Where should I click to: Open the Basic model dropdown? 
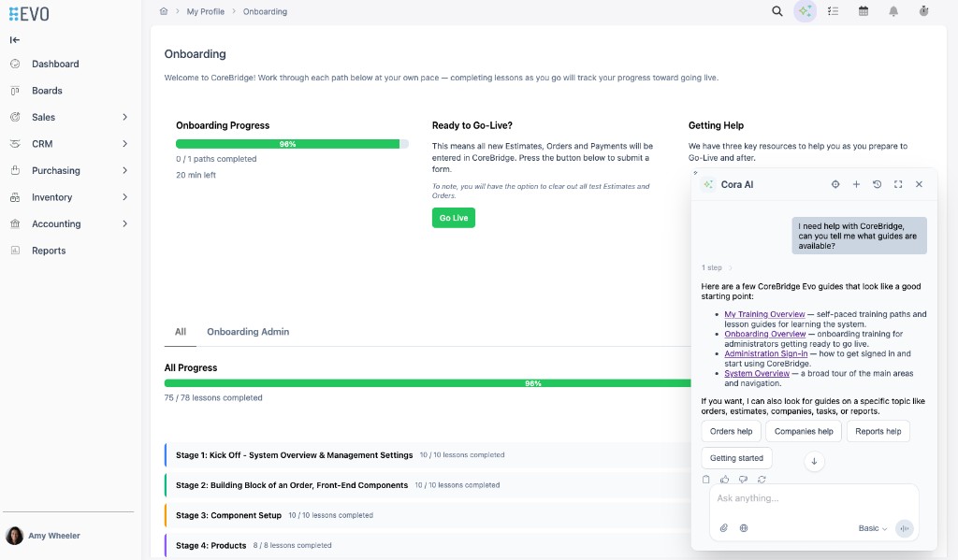click(873, 528)
